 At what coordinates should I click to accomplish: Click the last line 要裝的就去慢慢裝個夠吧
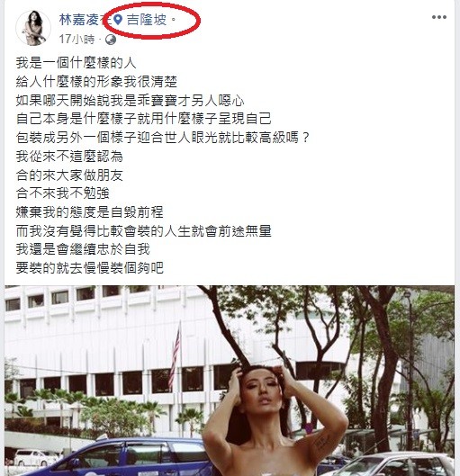[x=90, y=268]
